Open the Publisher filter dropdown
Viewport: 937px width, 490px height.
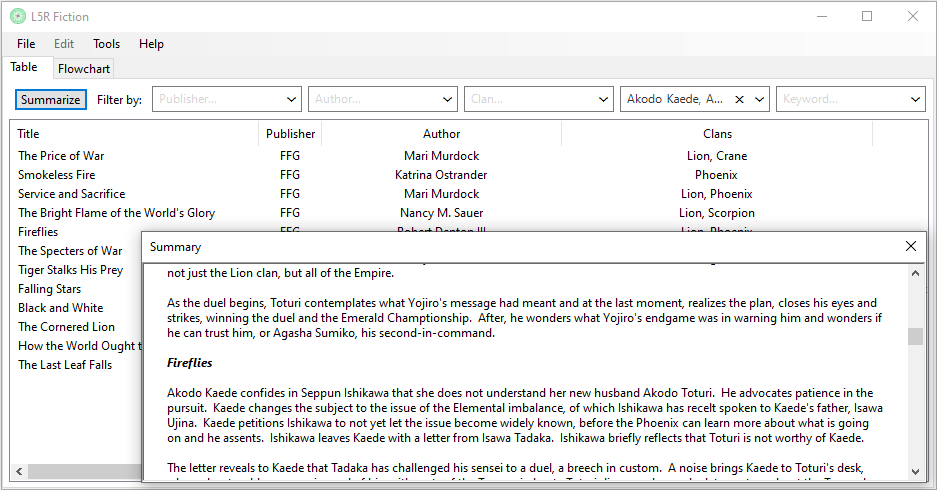pyautogui.click(x=291, y=100)
